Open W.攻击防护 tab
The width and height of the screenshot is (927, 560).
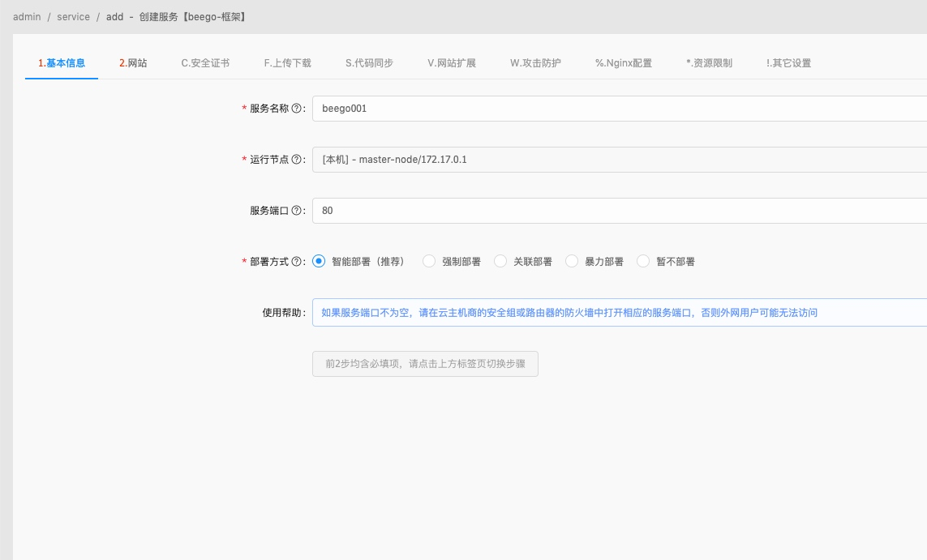click(x=535, y=63)
